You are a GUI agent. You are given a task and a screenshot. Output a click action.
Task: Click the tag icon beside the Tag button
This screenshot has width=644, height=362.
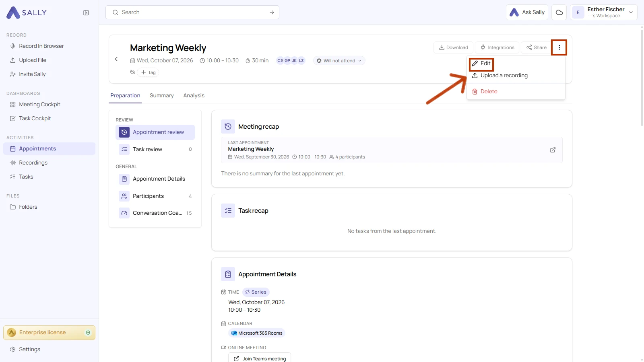(132, 72)
